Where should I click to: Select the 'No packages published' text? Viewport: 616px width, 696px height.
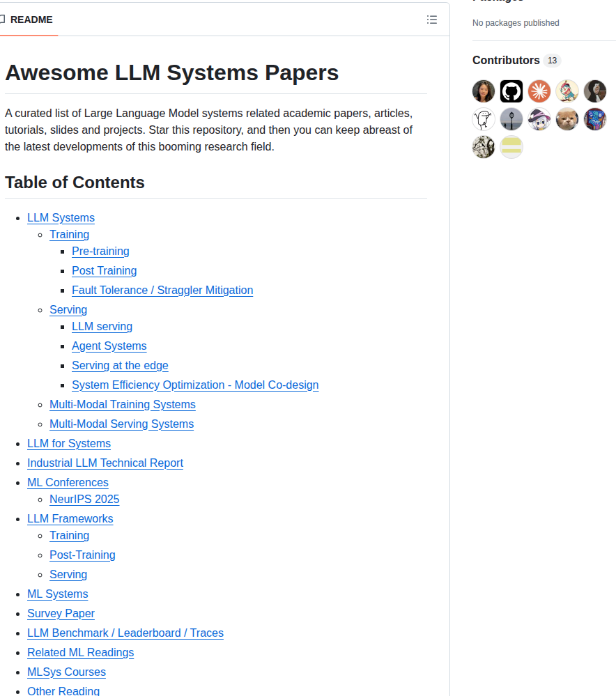(516, 22)
